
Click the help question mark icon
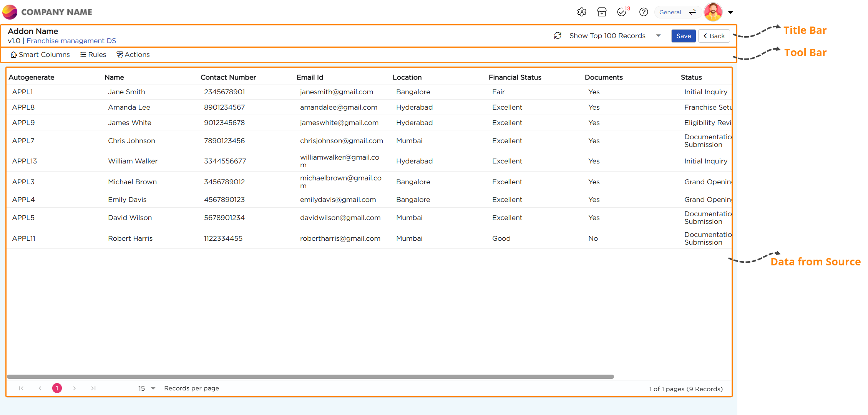click(x=644, y=12)
